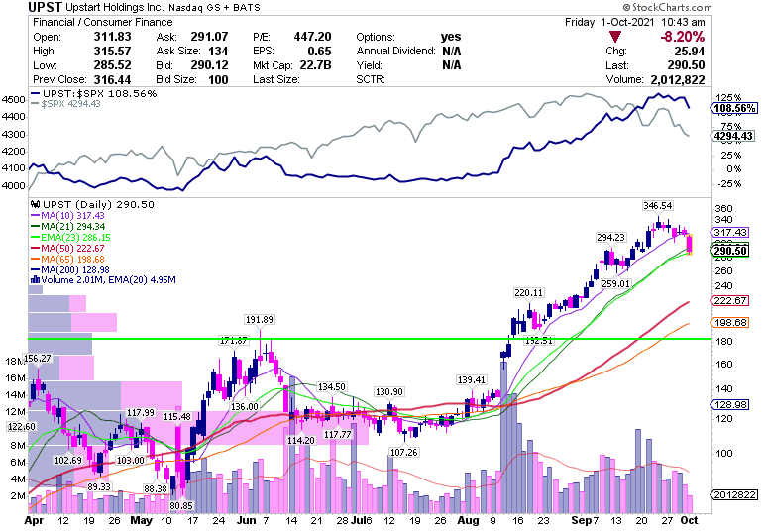Click the P/E value 447.20
The width and height of the screenshot is (766, 532).
coord(313,37)
